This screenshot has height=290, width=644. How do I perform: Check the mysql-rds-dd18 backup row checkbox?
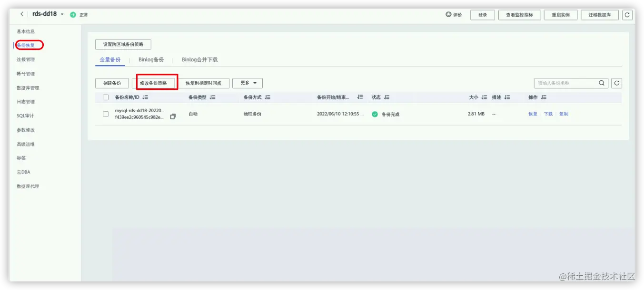pos(106,114)
